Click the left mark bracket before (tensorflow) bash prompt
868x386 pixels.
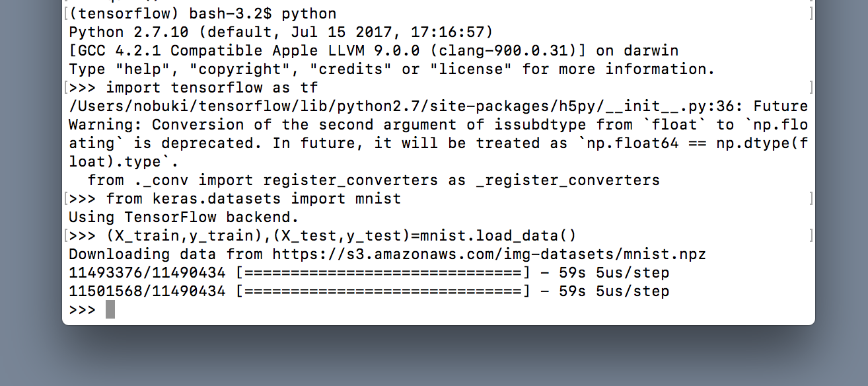click(67, 13)
